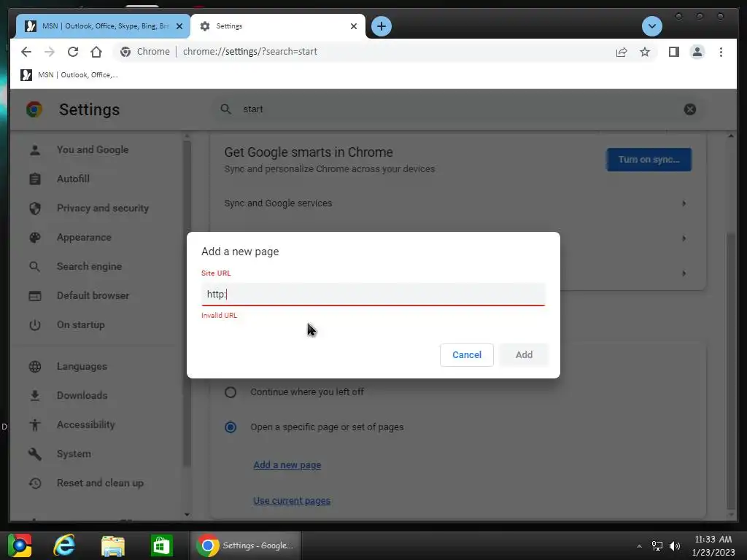Open Downloads settings
747x560 pixels.
pyautogui.click(x=82, y=396)
